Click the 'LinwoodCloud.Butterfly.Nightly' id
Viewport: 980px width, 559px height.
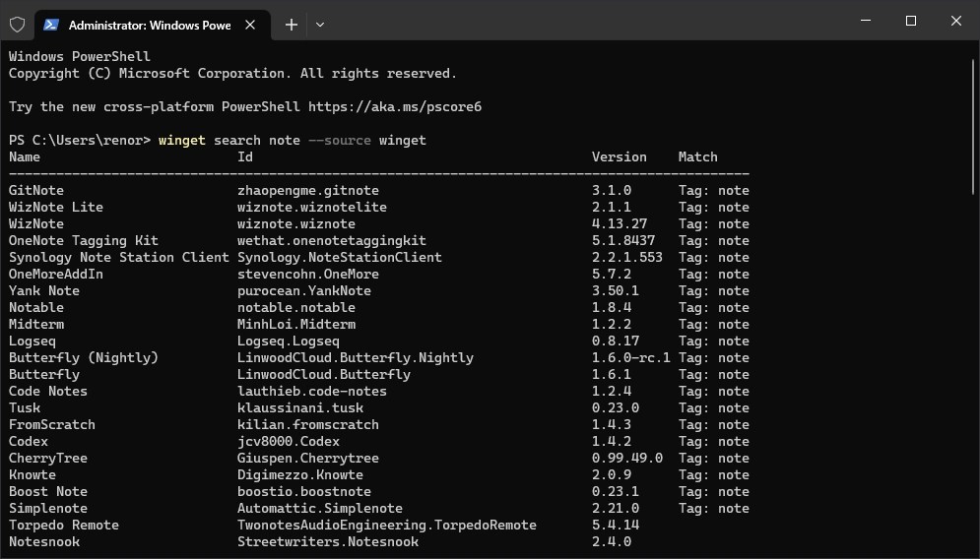(355, 358)
